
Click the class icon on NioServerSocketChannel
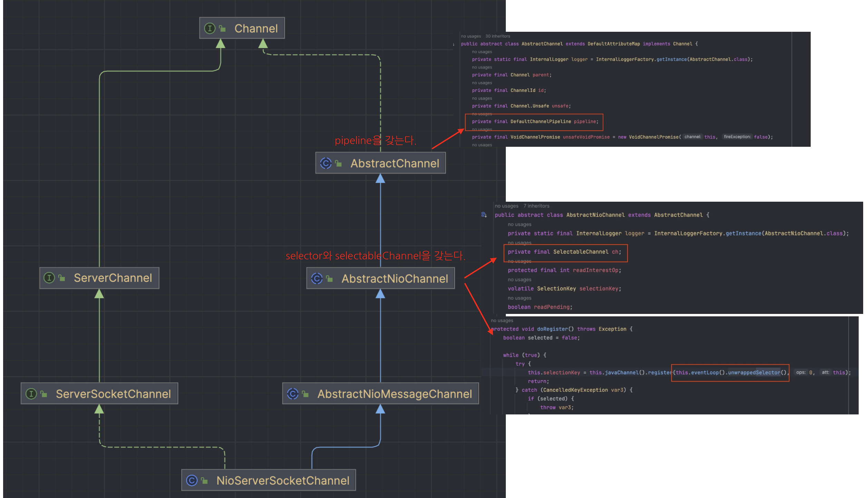pyautogui.click(x=192, y=480)
